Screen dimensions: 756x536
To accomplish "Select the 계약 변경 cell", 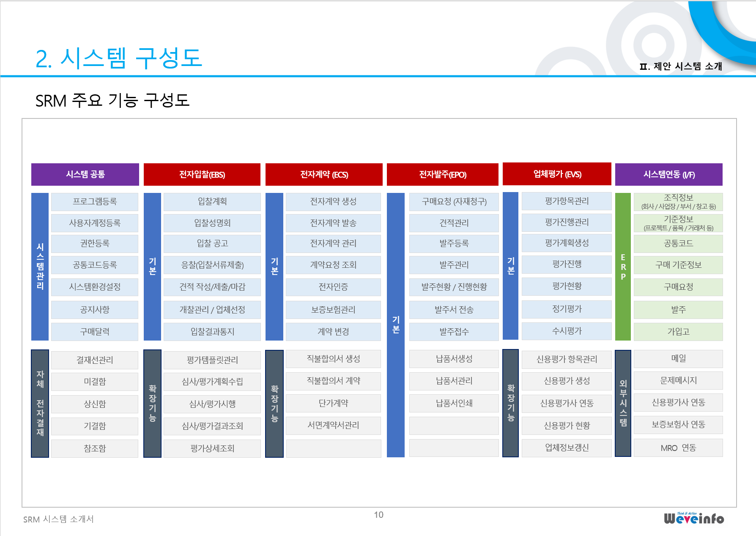I will point(333,332).
